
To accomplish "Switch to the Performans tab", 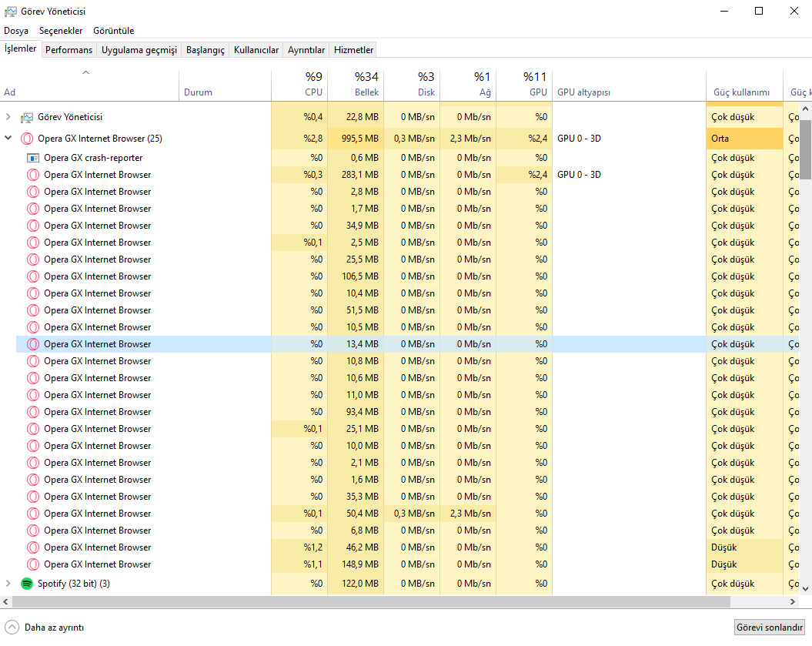I will pyautogui.click(x=69, y=50).
